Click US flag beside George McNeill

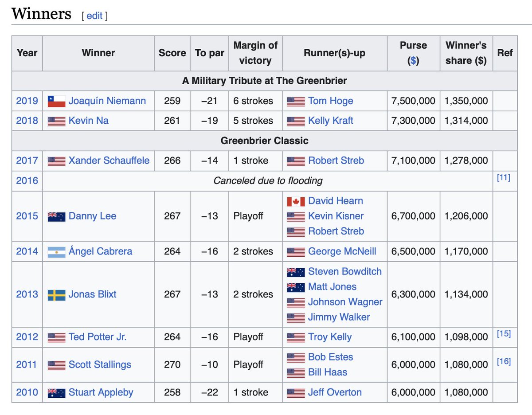(296, 252)
